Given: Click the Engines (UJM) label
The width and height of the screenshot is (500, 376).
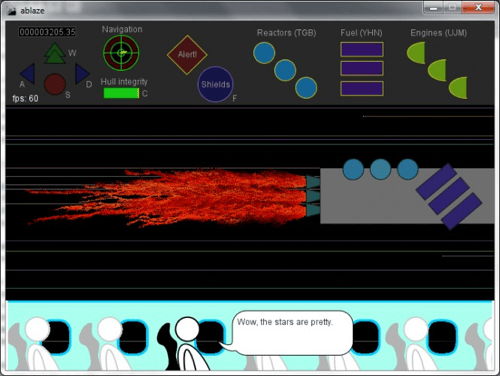Looking at the screenshot, I should click(438, 33).
